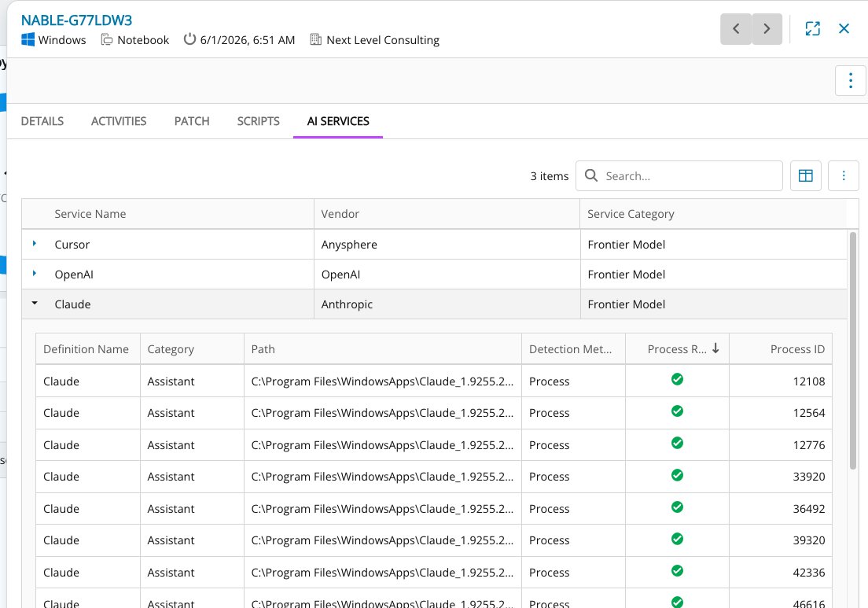
Task: Collapse the Claude service row
Action: (35, 304)
